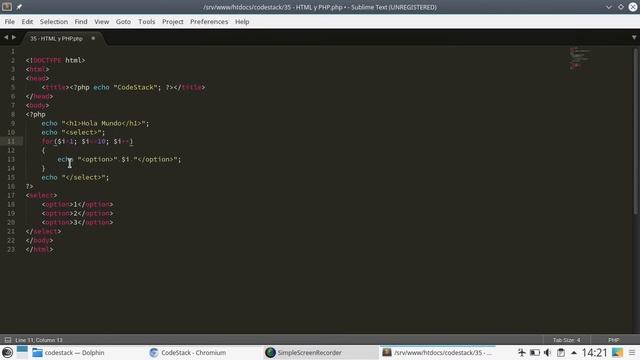Screen dimensions: 640x360
Task: Open the PHP syntax selector in status bar
Action: [613, 340]
